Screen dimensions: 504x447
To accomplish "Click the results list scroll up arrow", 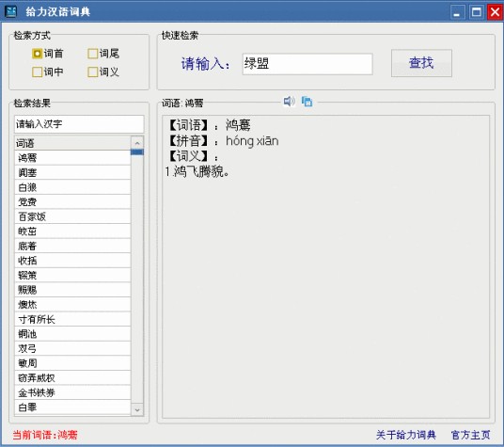I will pos(137,143).
